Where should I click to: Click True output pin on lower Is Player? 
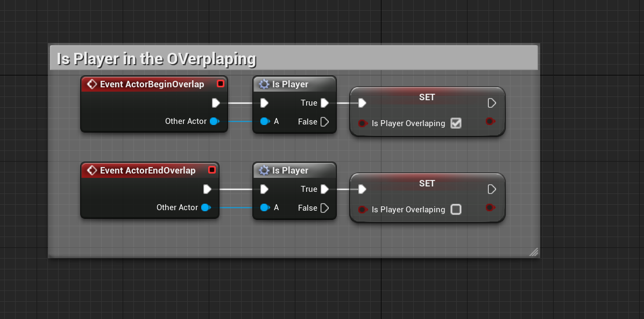point(324,189)
